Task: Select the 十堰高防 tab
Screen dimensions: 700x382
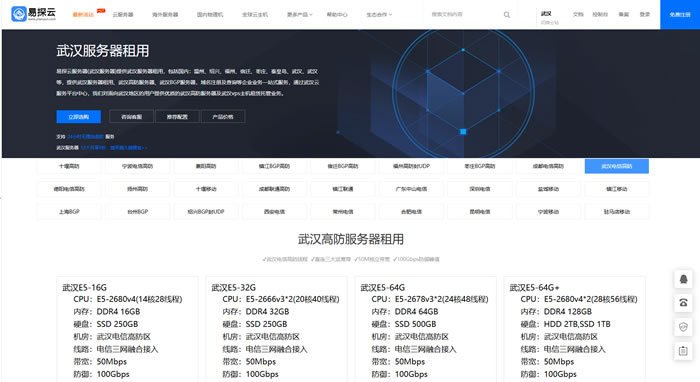Action: coord(69,166)
